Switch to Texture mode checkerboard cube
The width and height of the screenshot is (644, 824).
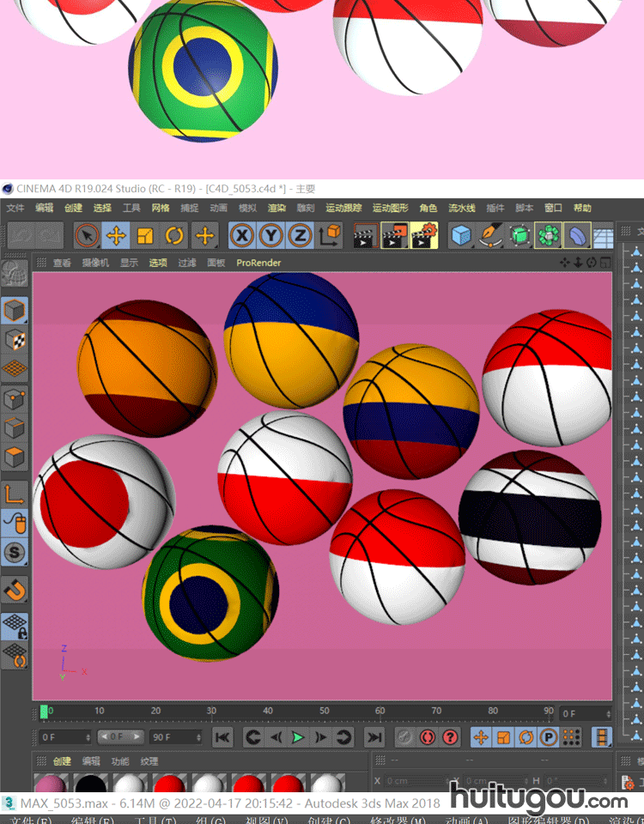coord(15,340)
